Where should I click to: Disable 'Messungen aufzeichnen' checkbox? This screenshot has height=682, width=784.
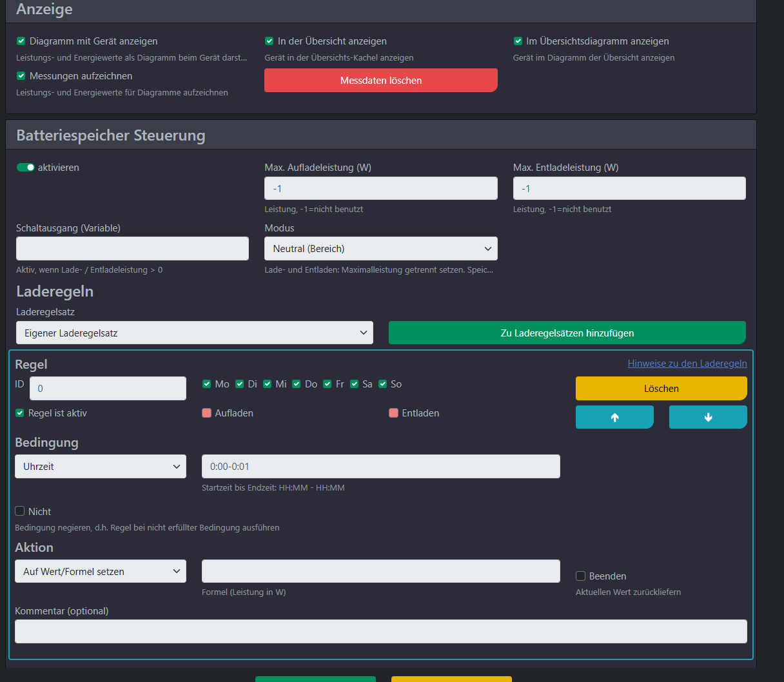click(x=21, y=76)
